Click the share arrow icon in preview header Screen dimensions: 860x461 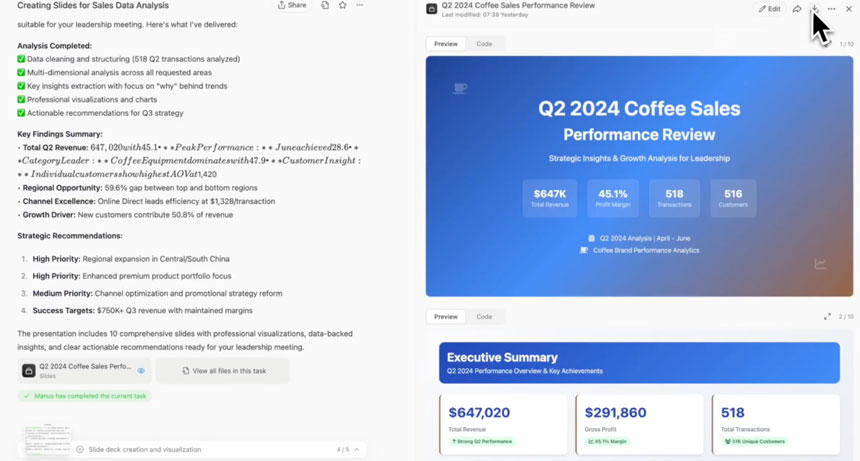(796, 9)
